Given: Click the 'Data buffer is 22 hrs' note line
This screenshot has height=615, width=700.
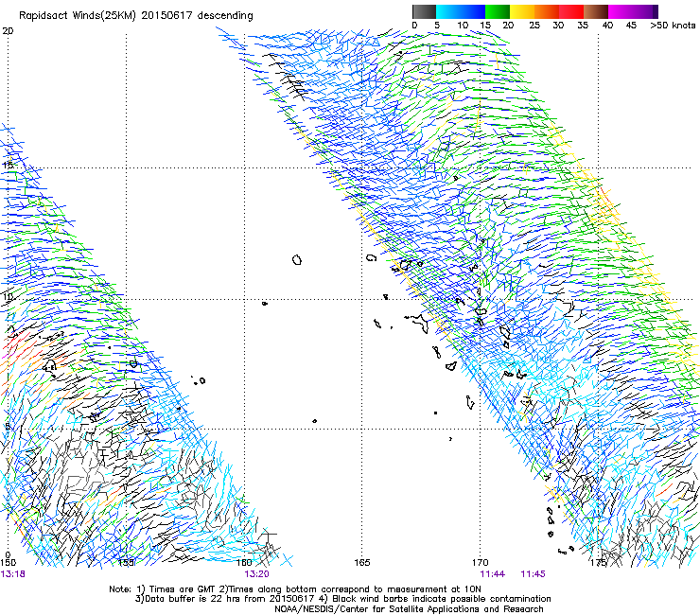Looking at the screenshot, I should [342, 599].
